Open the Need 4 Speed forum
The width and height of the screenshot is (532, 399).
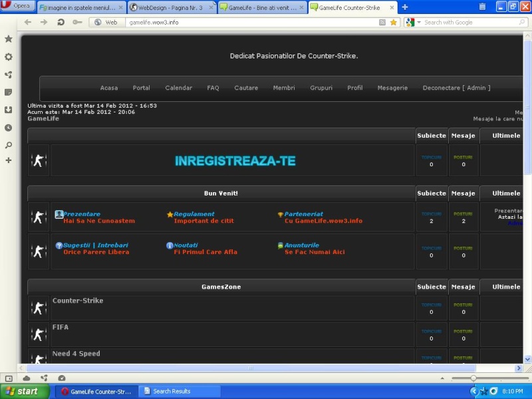(76, 354)
